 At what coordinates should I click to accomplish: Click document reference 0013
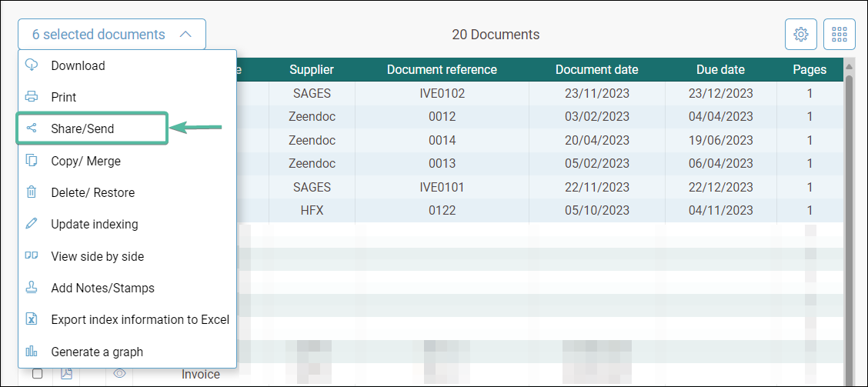tap(442, 164)
